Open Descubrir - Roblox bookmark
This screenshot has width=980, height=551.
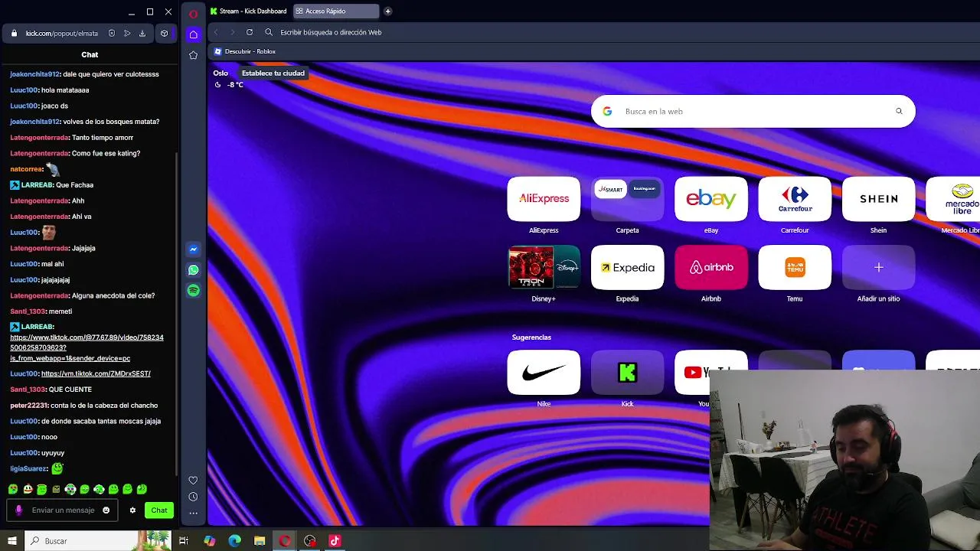245,51
